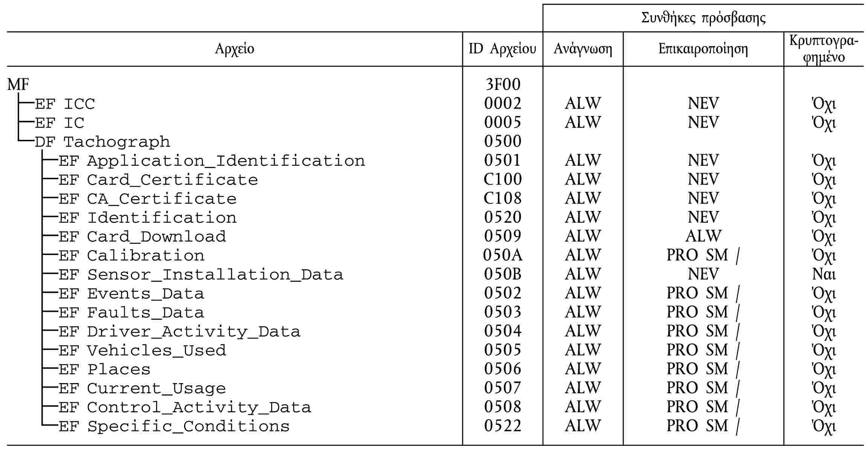The image size is (868, 449).
Task: Expand the DF Tachograph folder node
Action: (x=102, y=142)
